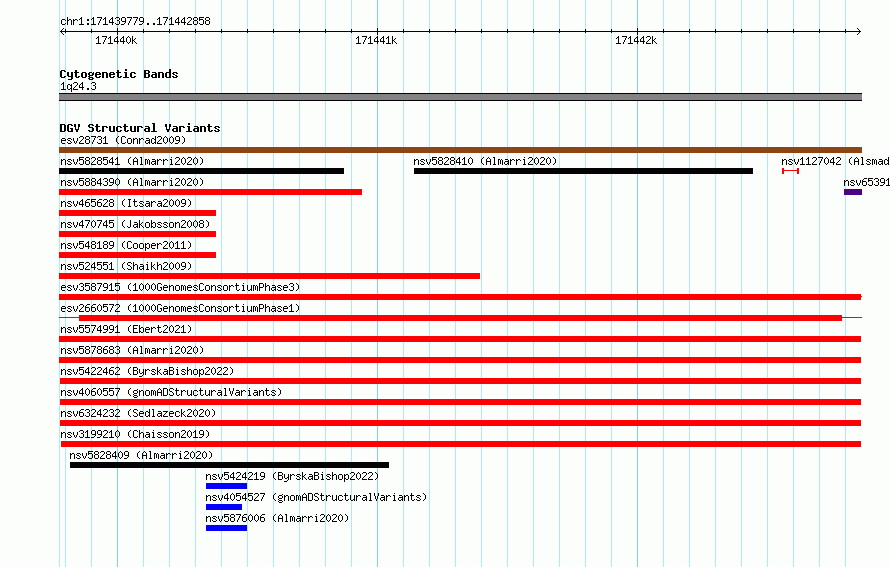Image resolution: width=890 pixels, height=567 pixels.
Task: Click the red nsv5574991 feature bar
Action: [x=460, y=339]
